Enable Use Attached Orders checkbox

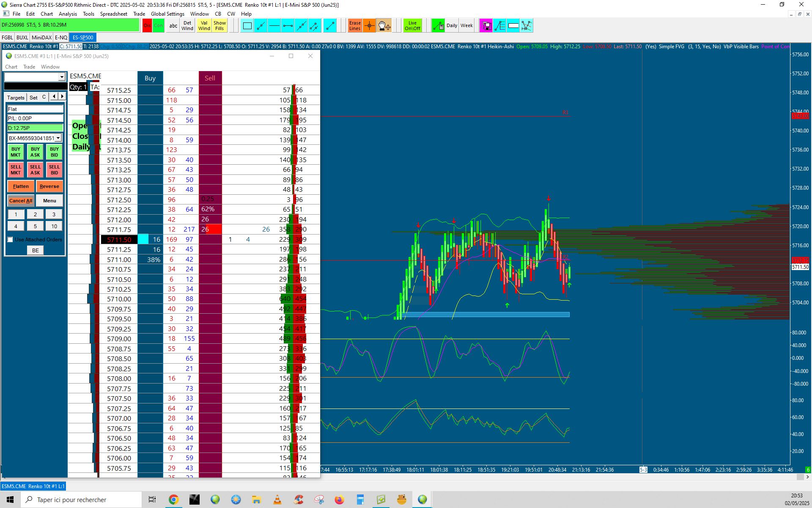pyautogui.click(x=11, y=240)
